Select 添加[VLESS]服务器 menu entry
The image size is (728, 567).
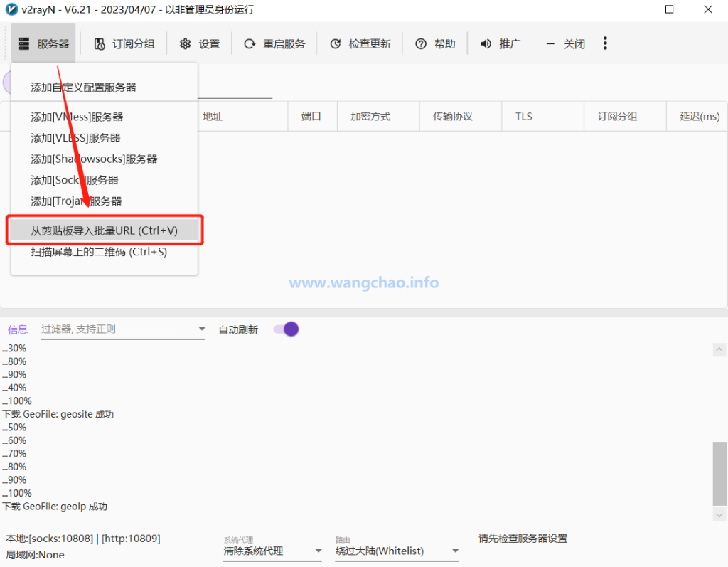coord(105,138)
